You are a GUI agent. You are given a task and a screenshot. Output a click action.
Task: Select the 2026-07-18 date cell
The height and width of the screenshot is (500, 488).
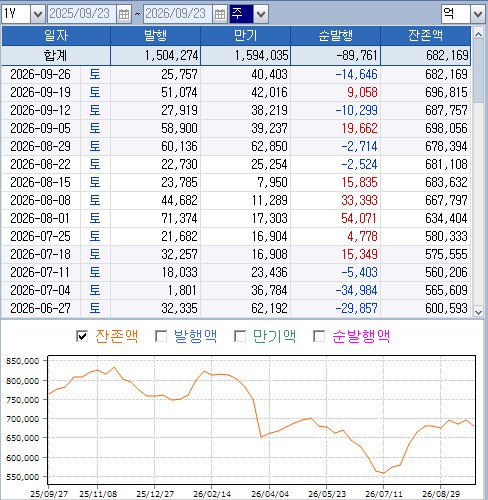tap(41, 254)
